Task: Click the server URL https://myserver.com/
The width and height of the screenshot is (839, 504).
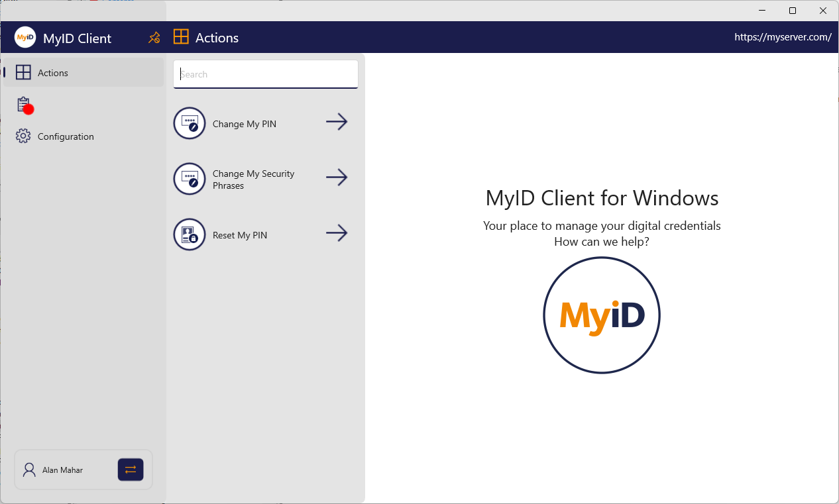Action: (x=783, y=37)
